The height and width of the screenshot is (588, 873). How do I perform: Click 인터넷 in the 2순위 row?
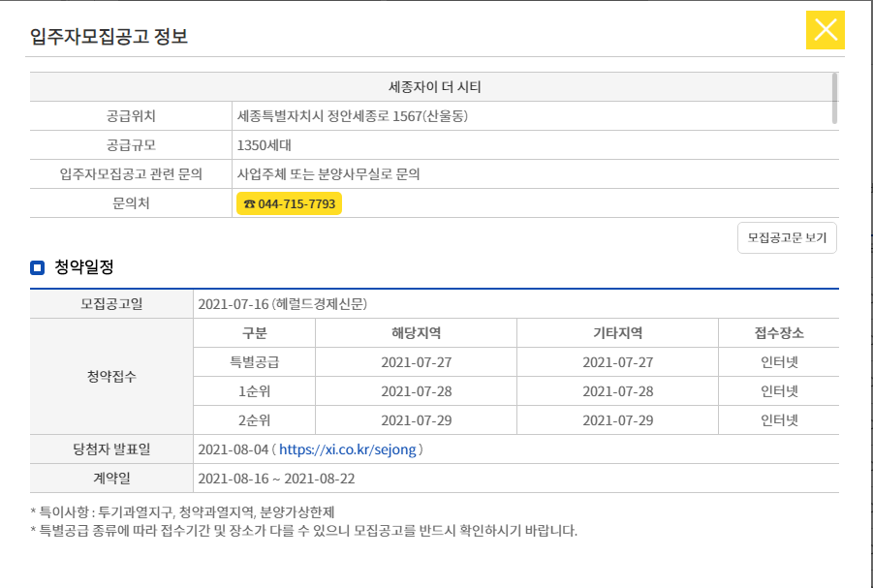tap(779, 420)
